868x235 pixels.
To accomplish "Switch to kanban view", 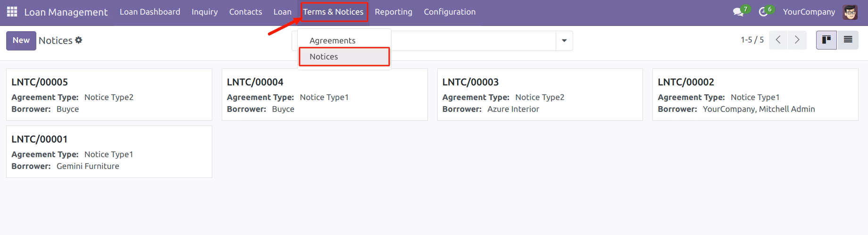I will point(826,41).
